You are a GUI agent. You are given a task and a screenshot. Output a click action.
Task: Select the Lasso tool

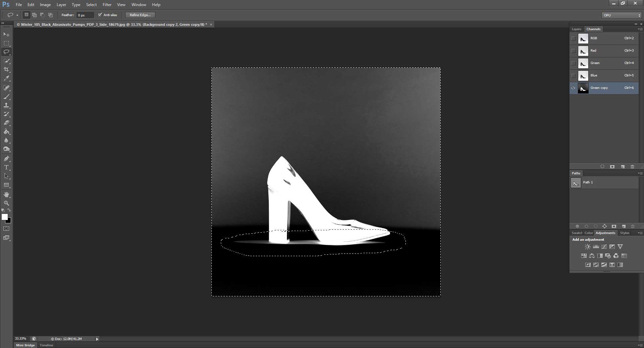6,52
